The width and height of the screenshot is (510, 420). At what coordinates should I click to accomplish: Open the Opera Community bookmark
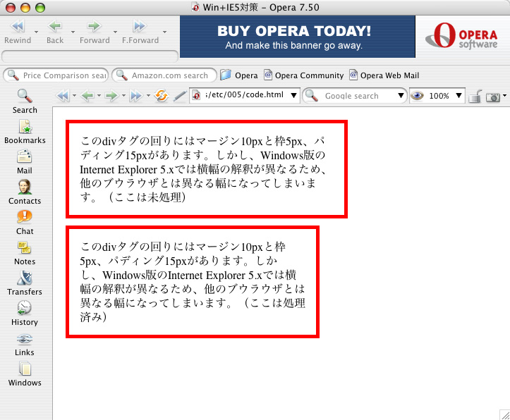coord(303,75)
